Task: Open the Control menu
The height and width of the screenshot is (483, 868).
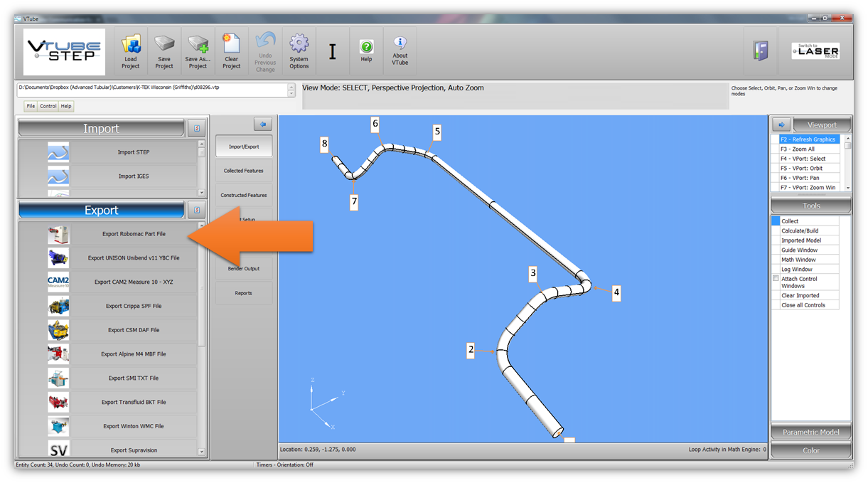Action: (x=48, y=106)
